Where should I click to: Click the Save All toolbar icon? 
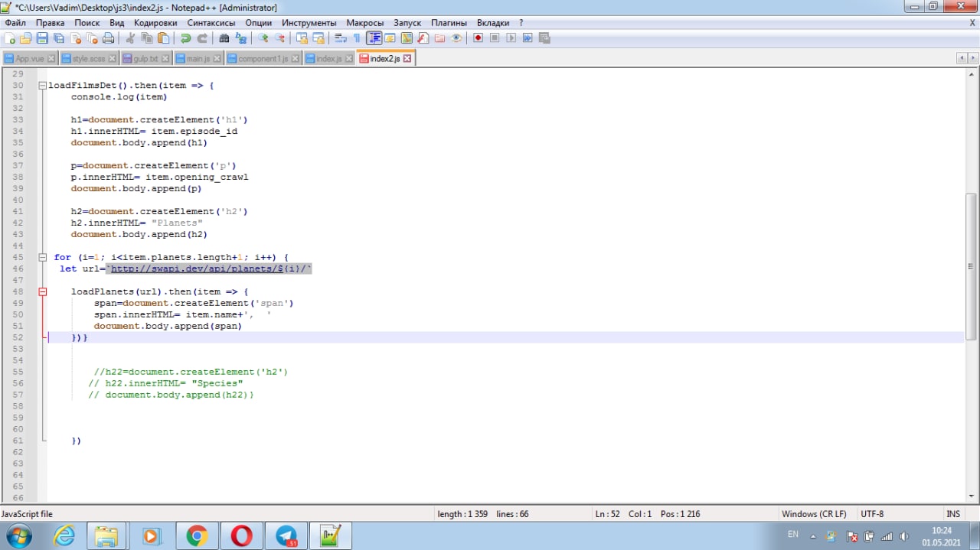pos(58,37)
